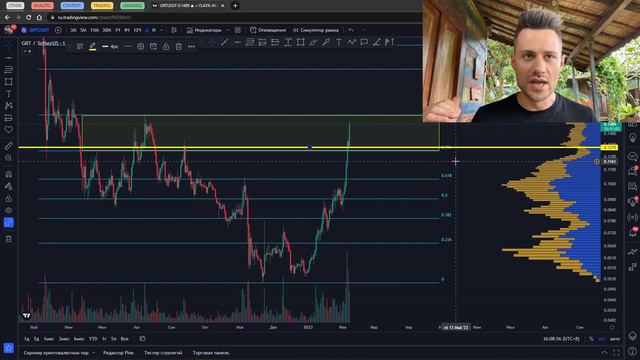Open line settings gear in floating toolbar

pyautogui.click(x=140, y=47)
